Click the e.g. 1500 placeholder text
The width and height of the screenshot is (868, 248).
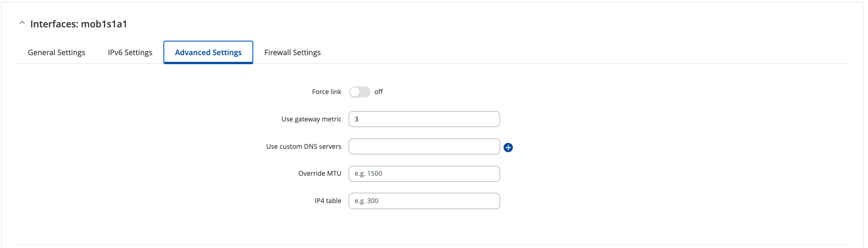pyautogui.click(x=368, y=174)
